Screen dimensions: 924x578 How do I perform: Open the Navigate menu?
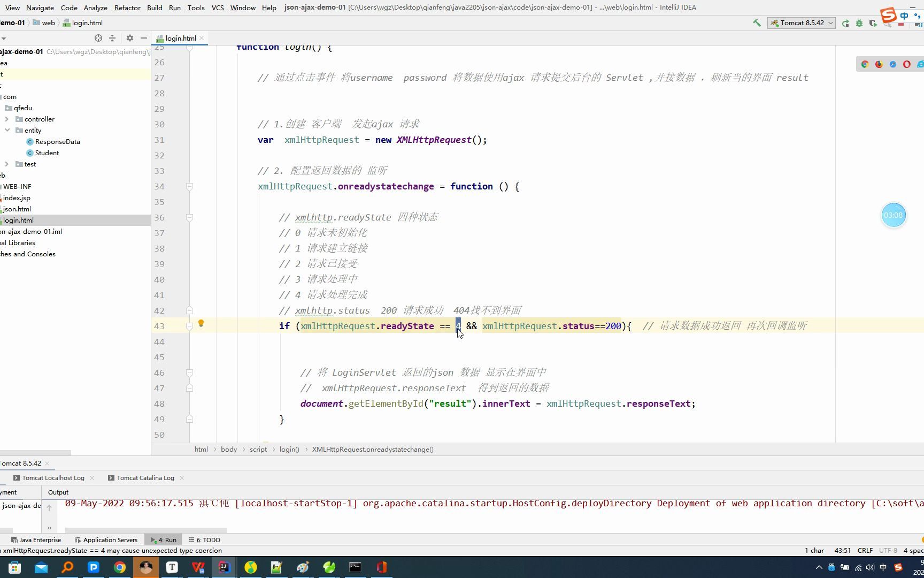tap(40, 7)
